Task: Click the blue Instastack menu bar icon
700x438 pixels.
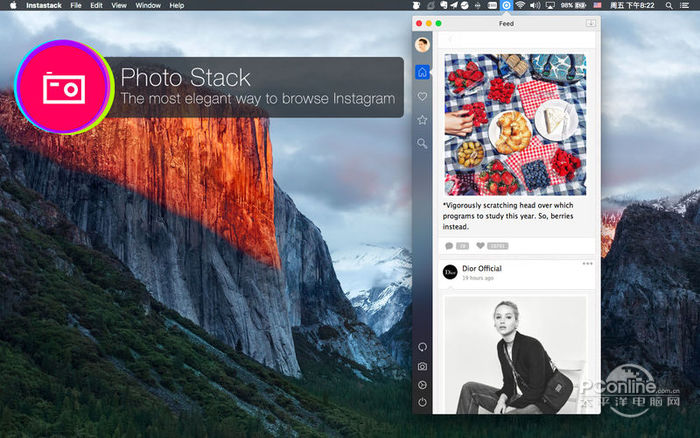Action: click(506, 5)
